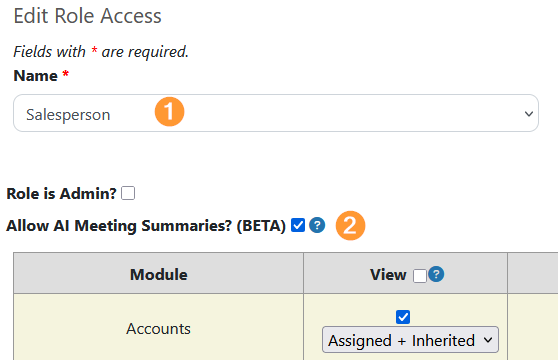Image resolution: width=558 pixels, height=360 pixels.
Task: Click the View column header text
Action: tap(388, 275)
